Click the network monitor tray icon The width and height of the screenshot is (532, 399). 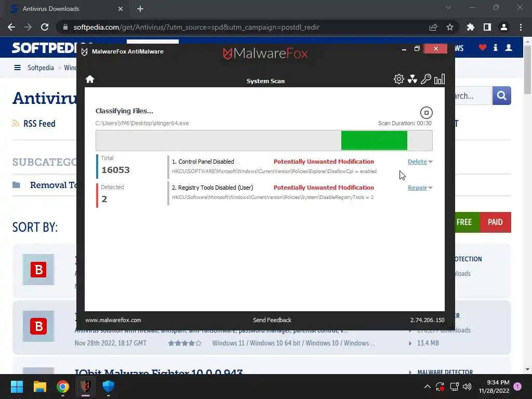point(454,387)
